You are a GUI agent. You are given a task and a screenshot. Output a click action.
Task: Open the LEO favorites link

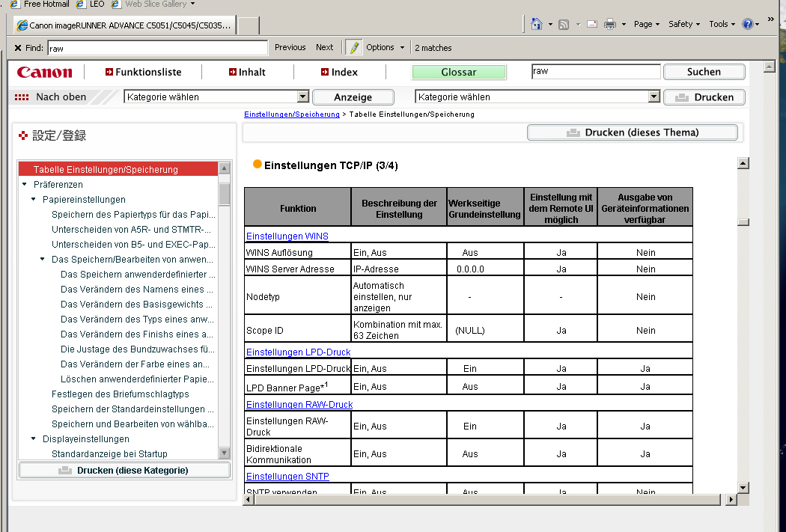pyautogui.click(x=91, y=4)
